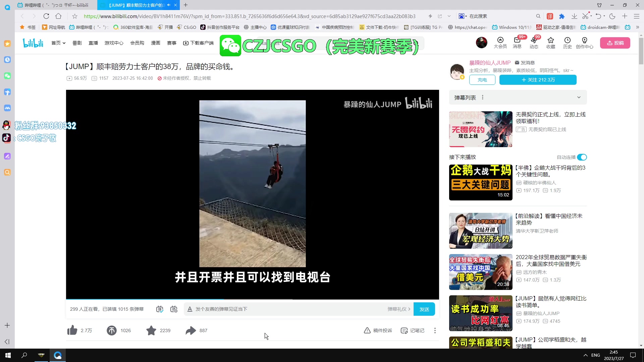
Task: Open danmaku font style A icon
Action: pyautogui.click(x=190, y=309)
